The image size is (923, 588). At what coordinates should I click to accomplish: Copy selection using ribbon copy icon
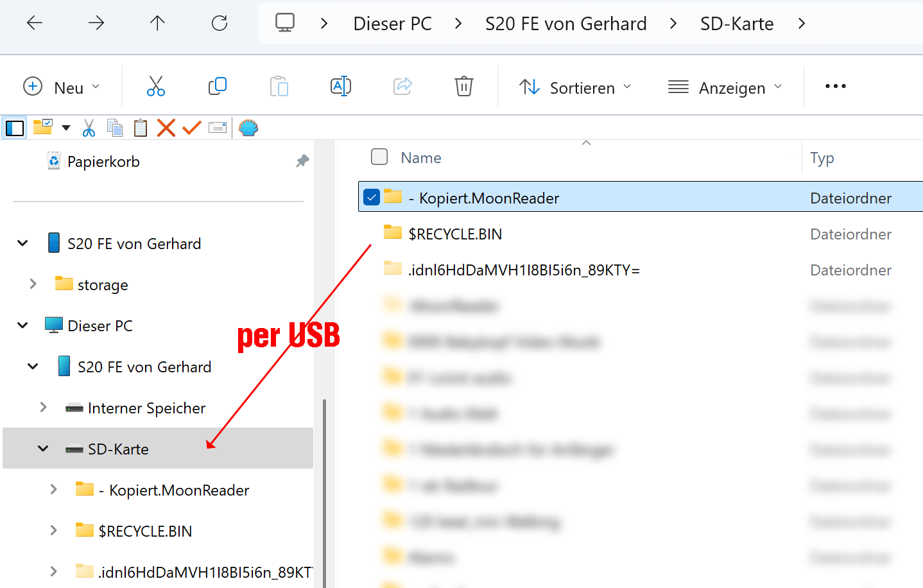coord(218,86)
